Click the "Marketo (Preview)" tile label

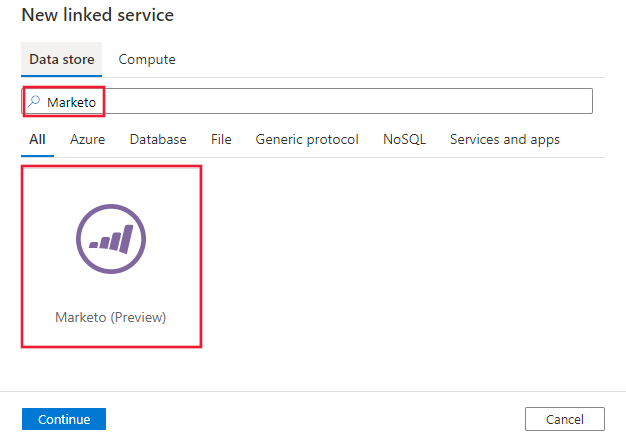click(111, 317)
